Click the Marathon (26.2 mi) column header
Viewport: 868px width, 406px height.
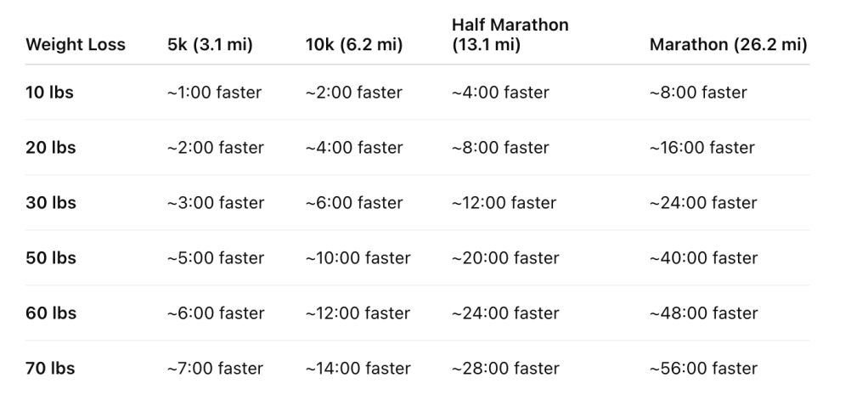[x=728, y=45]
